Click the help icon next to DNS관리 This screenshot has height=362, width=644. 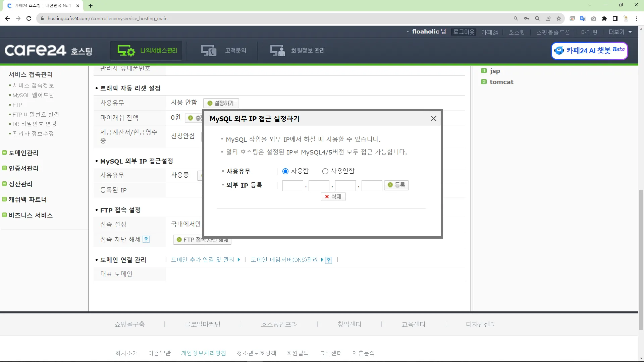tap(329, 260)
